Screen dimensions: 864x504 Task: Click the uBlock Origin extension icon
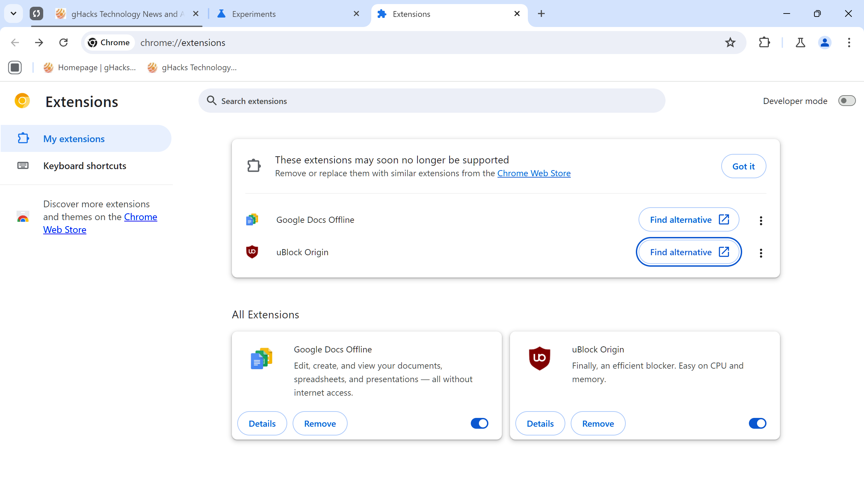point(252,252)
